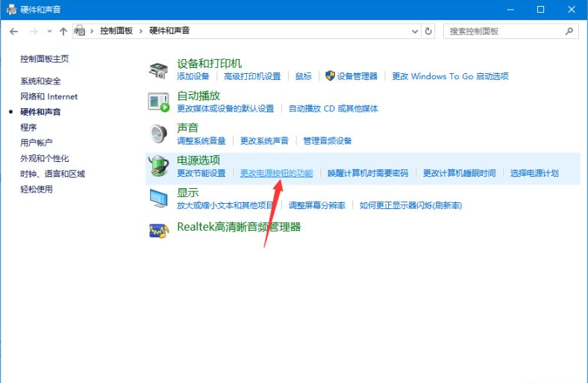The height and width of the screenshot is (383, 588).
Task: Open the recent locations dropdown arrow
Action: click(x=49, y=31)
